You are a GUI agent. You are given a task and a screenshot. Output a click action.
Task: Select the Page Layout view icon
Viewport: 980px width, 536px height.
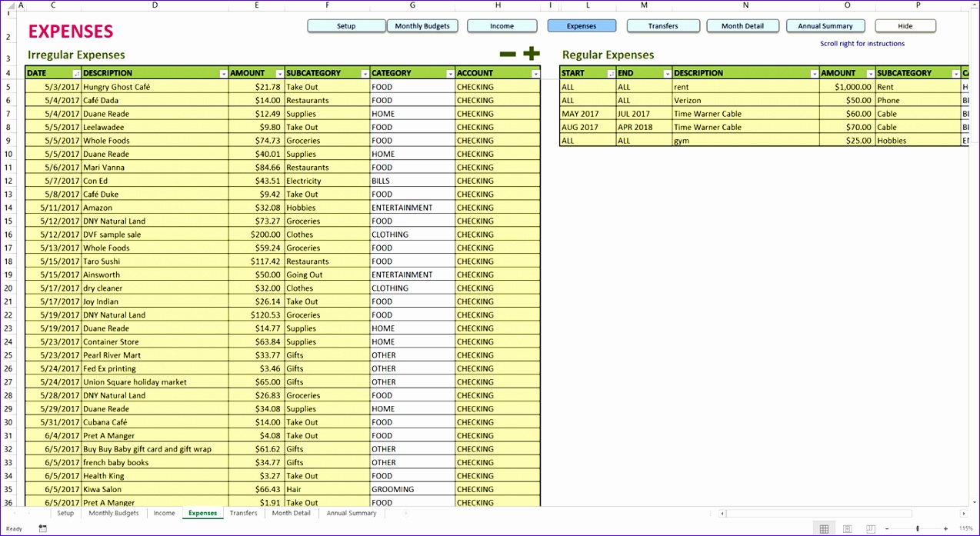(847, 528)
